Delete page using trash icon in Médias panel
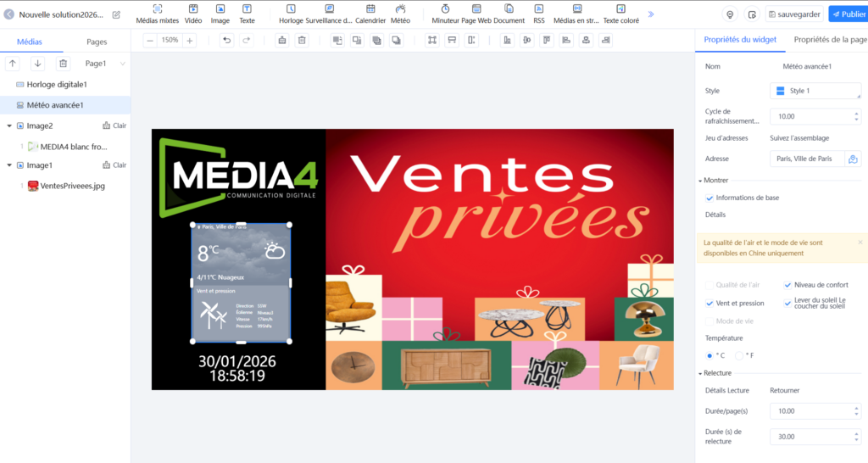 point(62,64)
